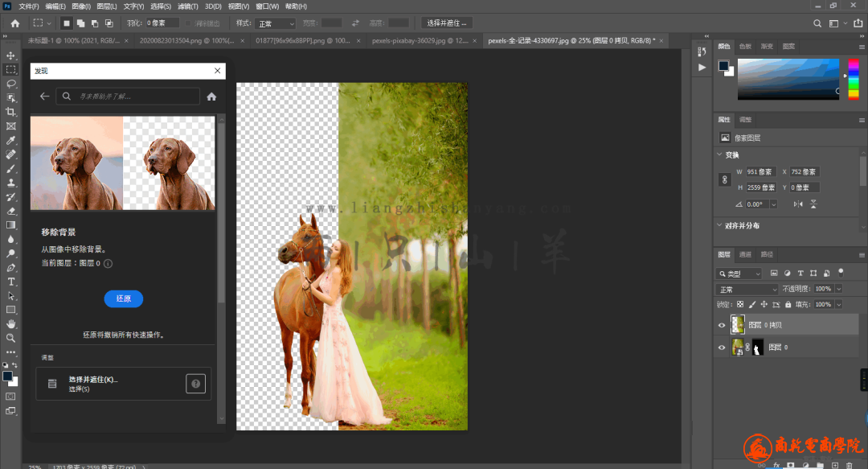868x469 pixels.
Task: Toggle visibility of 图层 0 layer
Action: [722, 348]
